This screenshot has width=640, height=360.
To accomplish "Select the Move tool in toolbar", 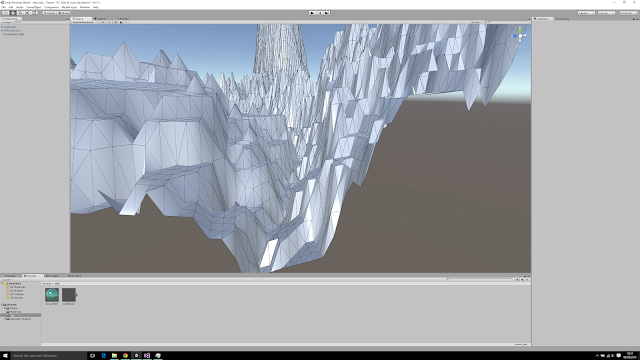I will pos(13,13).
